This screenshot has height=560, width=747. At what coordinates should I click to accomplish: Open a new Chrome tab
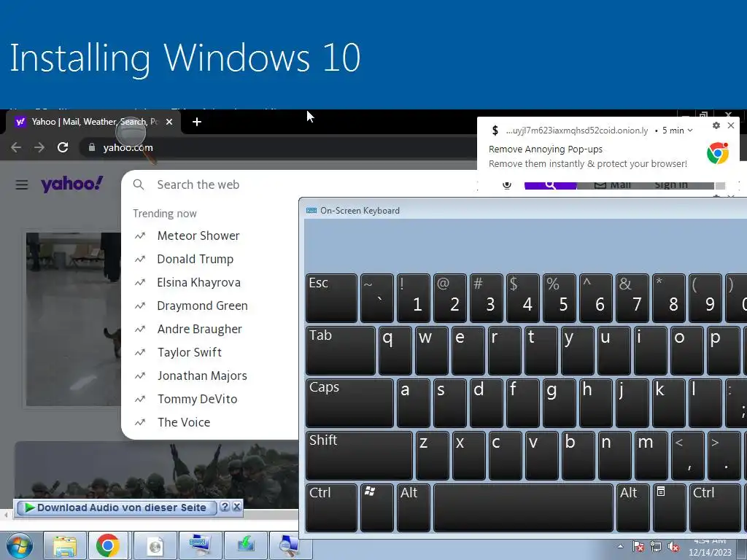[197, 122]
